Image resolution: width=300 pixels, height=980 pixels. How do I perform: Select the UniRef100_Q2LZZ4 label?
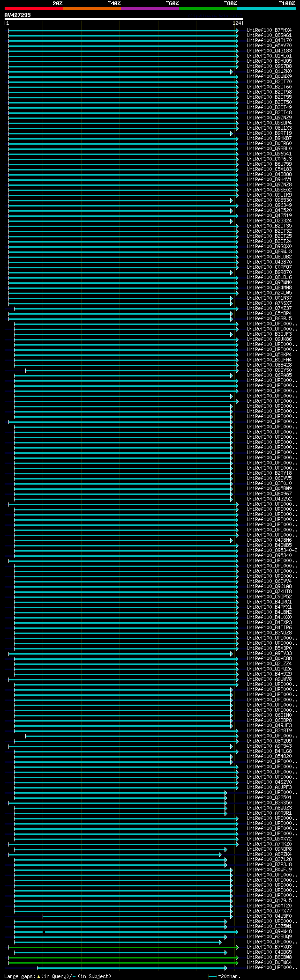(269, 664)
